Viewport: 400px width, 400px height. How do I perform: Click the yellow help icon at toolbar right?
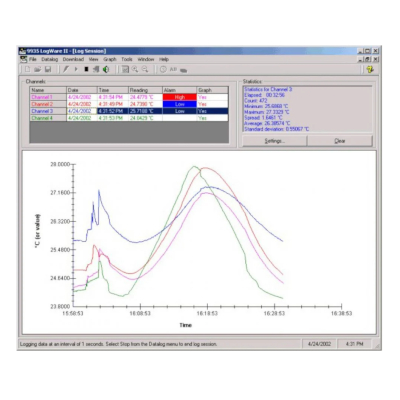(370, 69)
